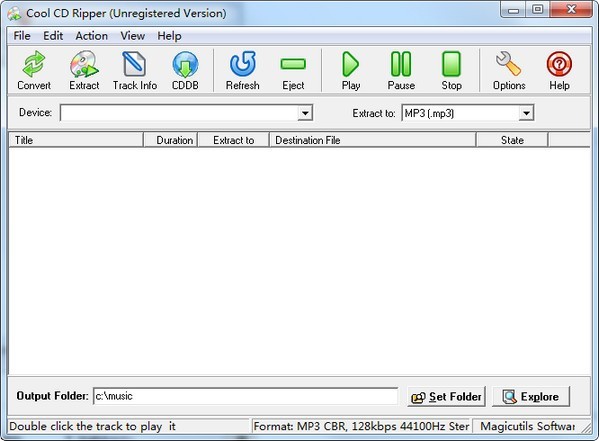Screen dimensions: 599x441
Task: Click the app icon in the title bar
Action: coord(15,13)
